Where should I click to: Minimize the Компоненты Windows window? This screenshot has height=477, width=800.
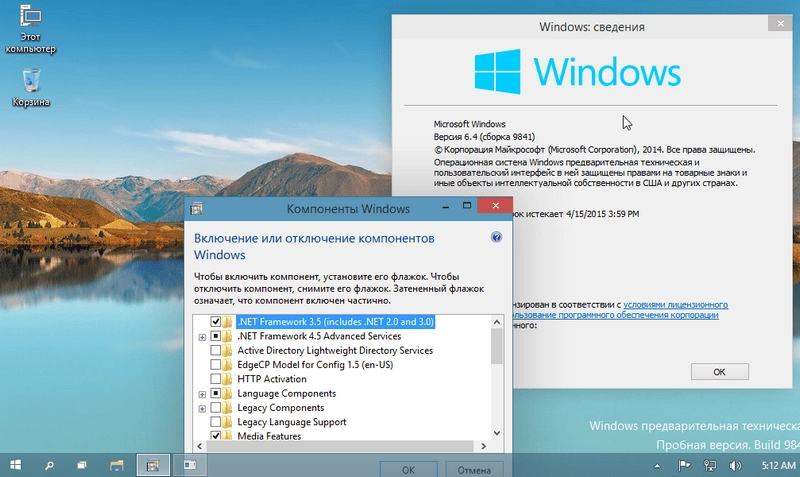[445, 206]
